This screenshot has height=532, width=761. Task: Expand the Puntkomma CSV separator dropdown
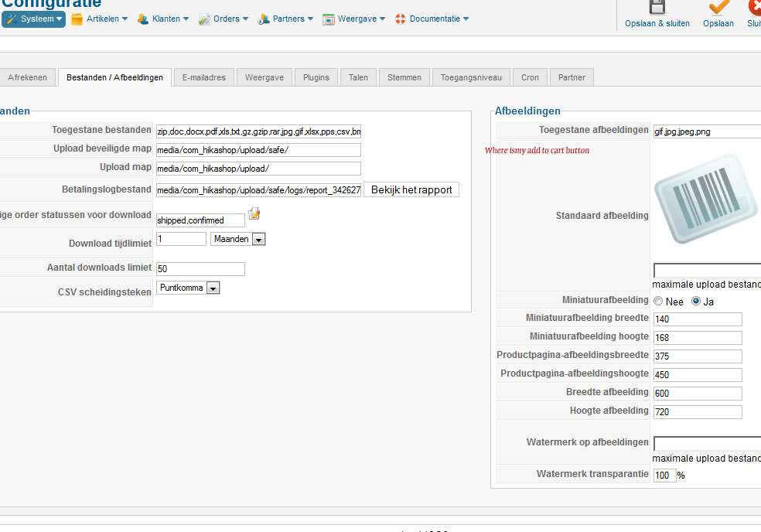point(188,288)
